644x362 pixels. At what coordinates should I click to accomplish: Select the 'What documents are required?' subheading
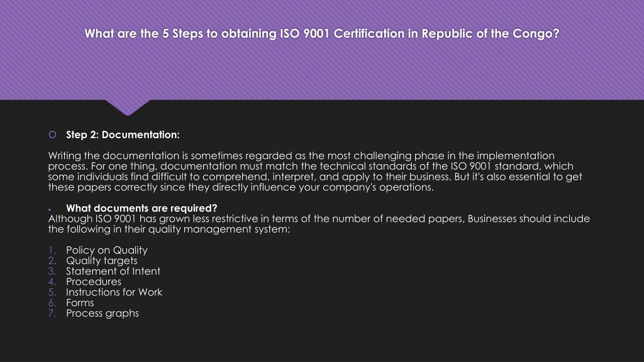[x=142, y=208]
